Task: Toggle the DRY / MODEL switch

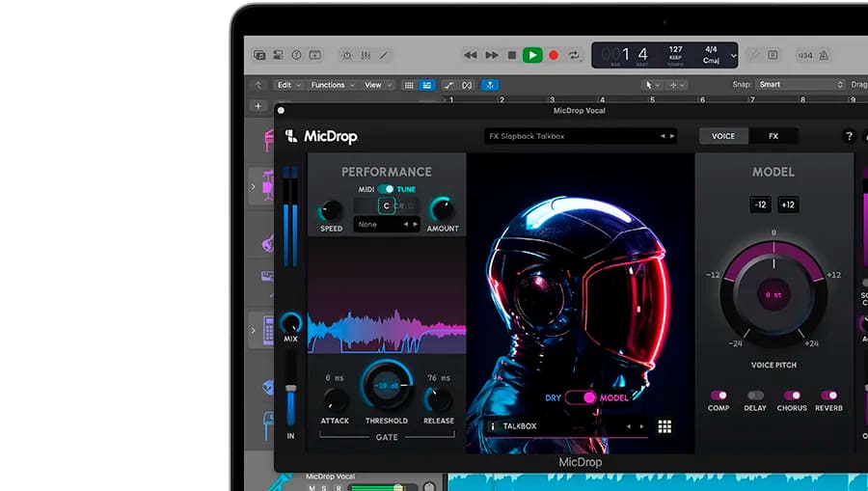Action: pos(581,397)
